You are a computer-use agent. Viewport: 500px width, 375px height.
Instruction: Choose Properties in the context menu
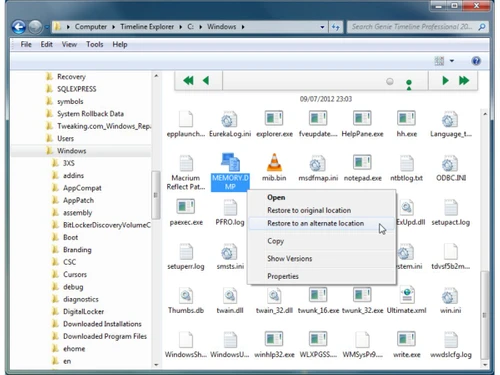coord(283,276)
